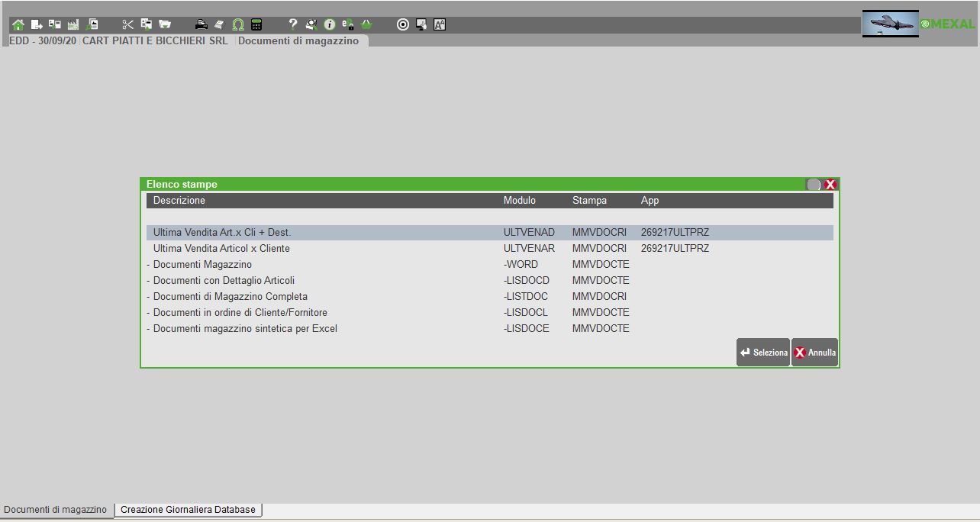Click the font size AA icon
The height and width of the screenshot is (522, 980).
coord(440,24)
